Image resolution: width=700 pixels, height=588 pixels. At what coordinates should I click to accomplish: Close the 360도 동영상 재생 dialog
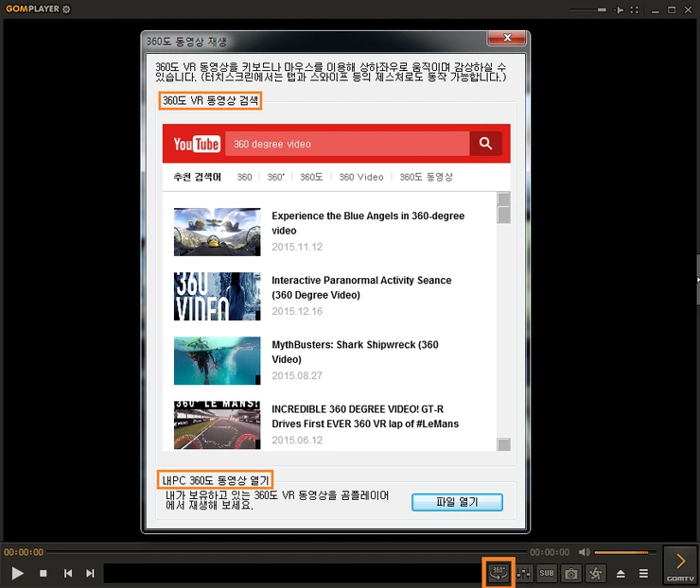click(507, 38)
